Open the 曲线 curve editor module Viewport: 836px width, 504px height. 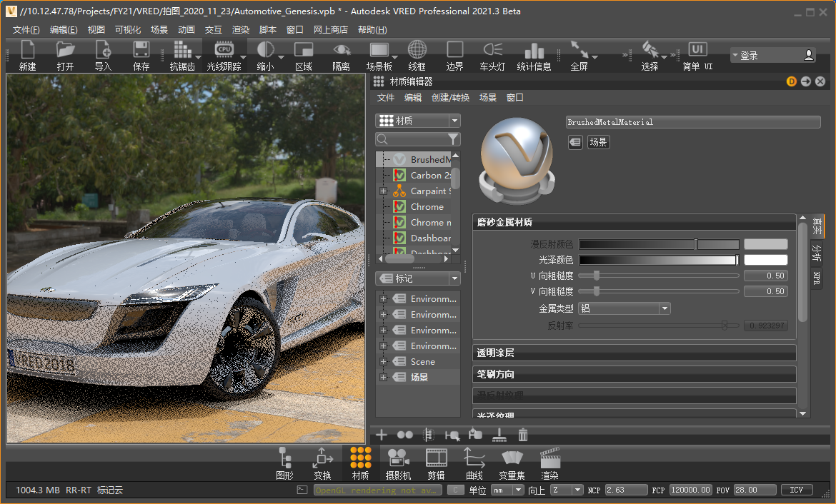pos(474,463)
